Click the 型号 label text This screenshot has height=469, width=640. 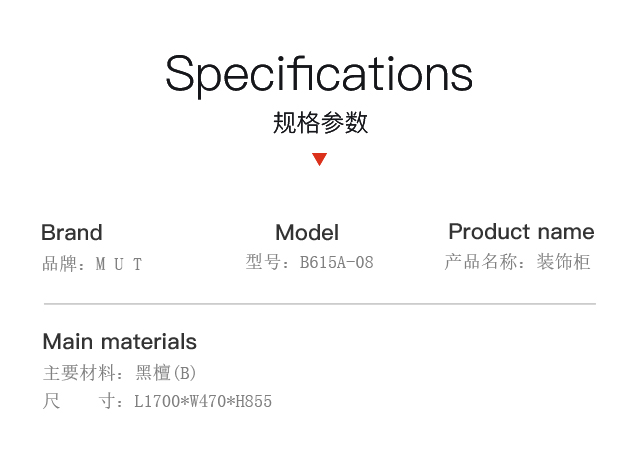tap(262, 262)
